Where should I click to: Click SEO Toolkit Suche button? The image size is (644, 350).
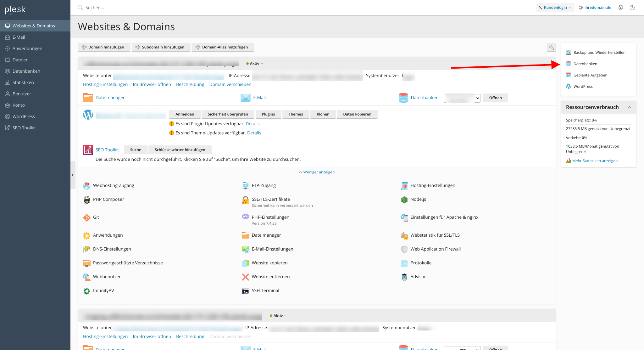[x=136, y=150]
